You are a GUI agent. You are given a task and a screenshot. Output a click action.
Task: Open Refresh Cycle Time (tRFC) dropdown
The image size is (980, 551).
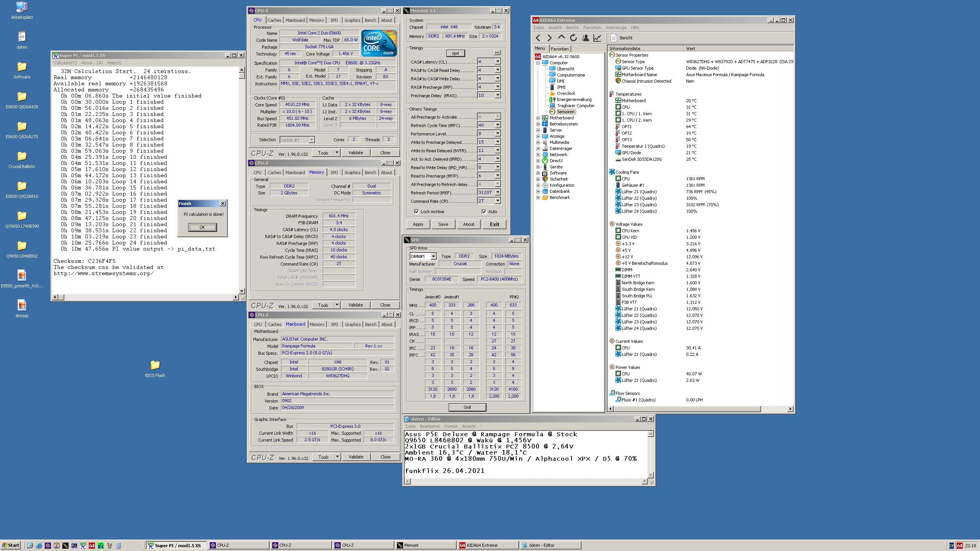click(x=498, y=125)
